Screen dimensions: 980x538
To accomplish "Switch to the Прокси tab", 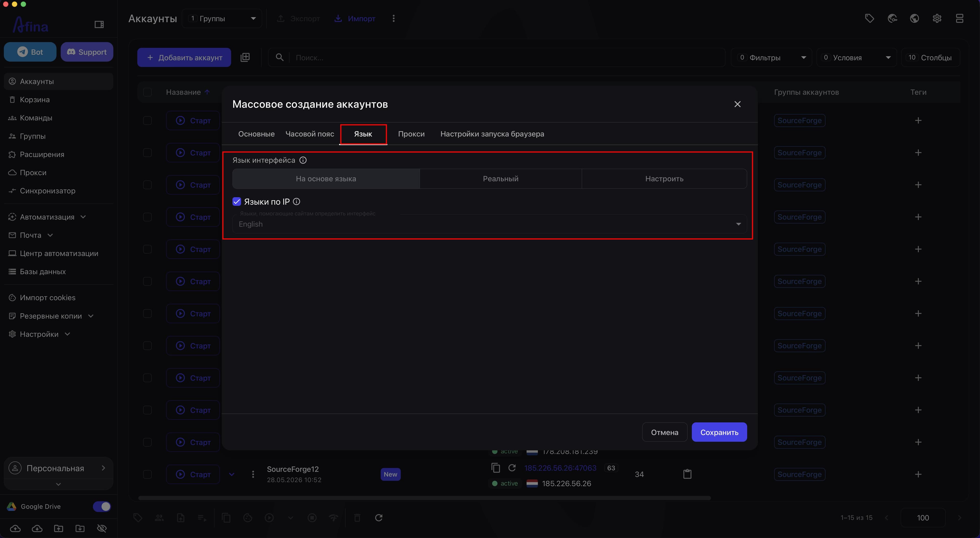I will 411,134.
